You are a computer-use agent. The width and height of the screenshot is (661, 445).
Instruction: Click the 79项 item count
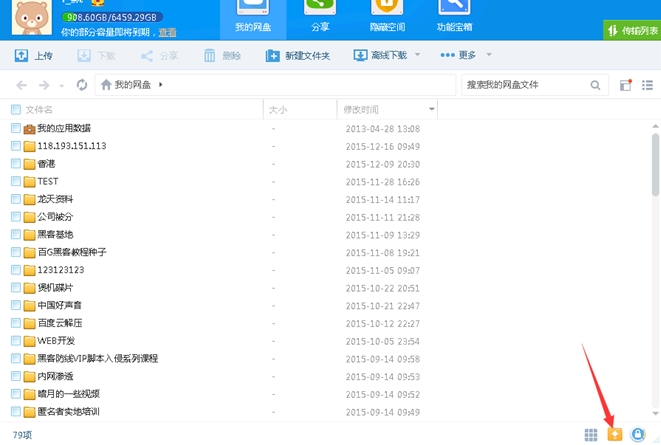tap(22, 435)
